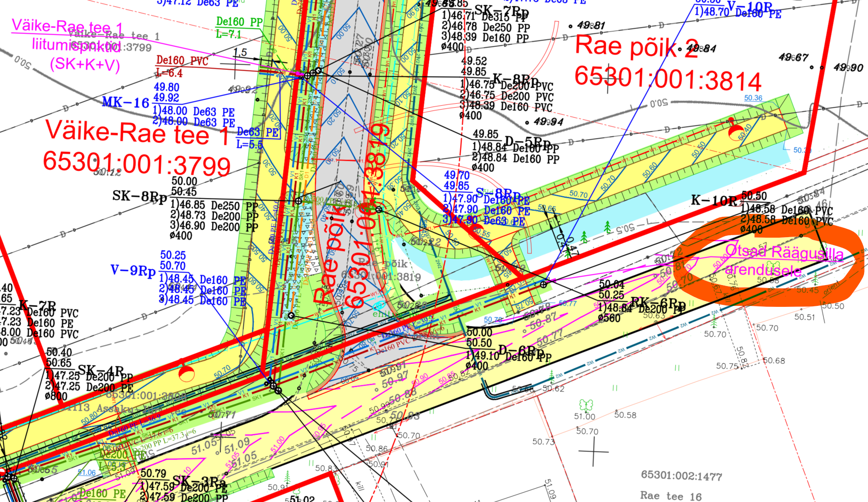868x502 pixels.
Task: Click the red 'Rae põik 2' parcel label
Action: click(x=637, y=46)
